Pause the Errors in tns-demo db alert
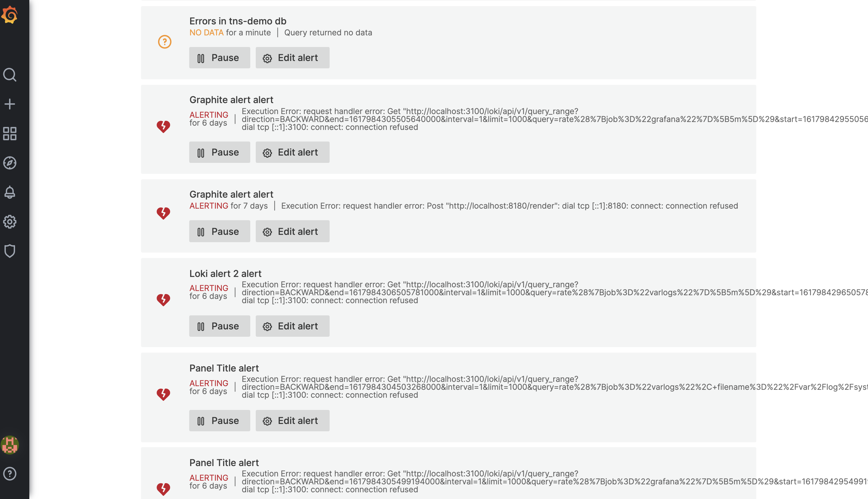This screenshot has height=499, width=868. click(219, 58)
